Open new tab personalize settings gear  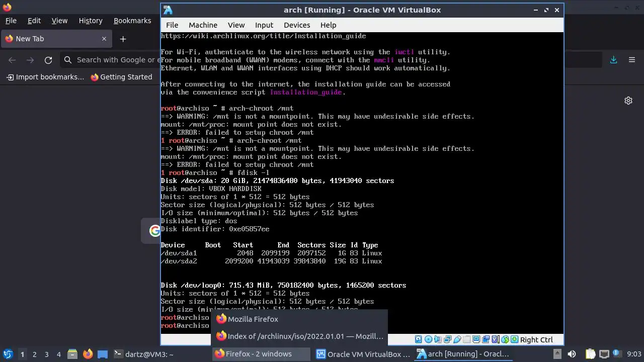(x=628, y=101)
